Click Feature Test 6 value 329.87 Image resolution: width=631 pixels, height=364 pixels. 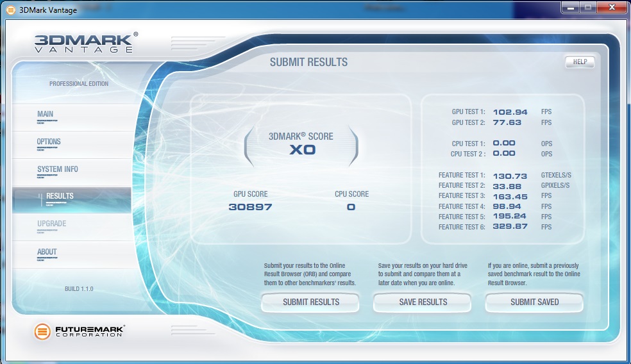pyautogui.click(x=510, y=226)
